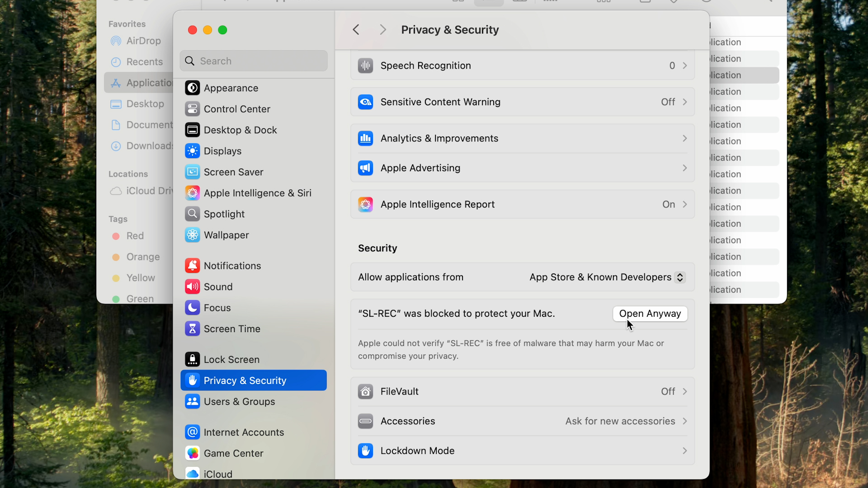Click the Off value beside FileVault

click(668, 391)
